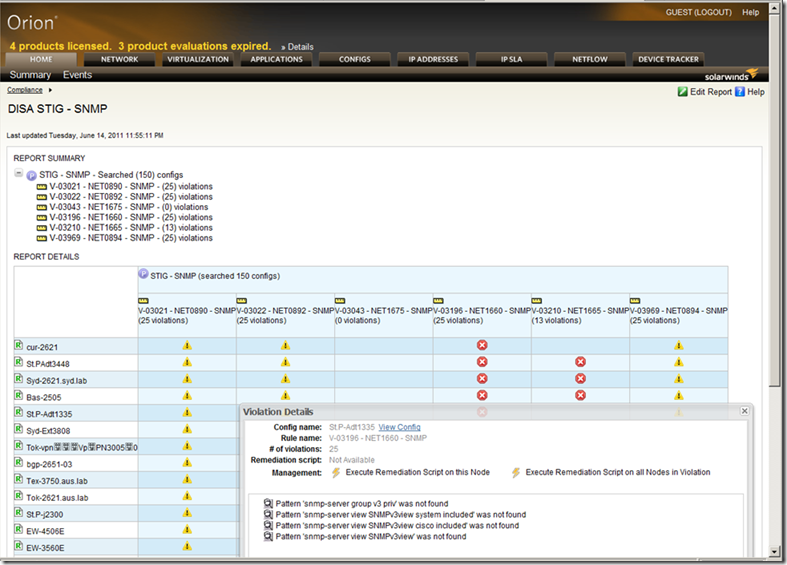Click the St.P-j2300 node name
Image resolution: width=787 pixels, height=565 pixels.
point(45,514)
